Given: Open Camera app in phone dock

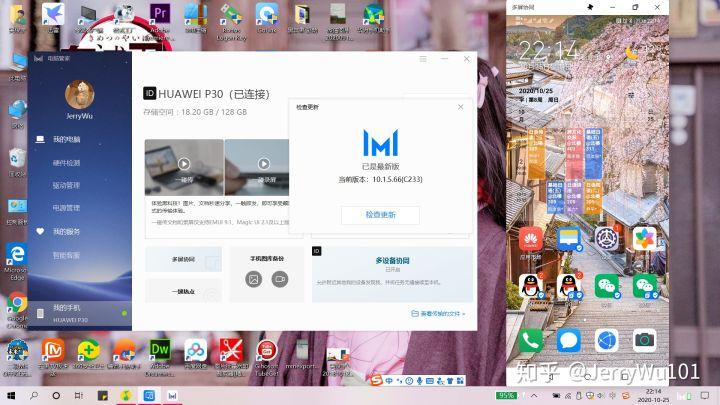Looking at the screenshot, I should pos(645,341).
